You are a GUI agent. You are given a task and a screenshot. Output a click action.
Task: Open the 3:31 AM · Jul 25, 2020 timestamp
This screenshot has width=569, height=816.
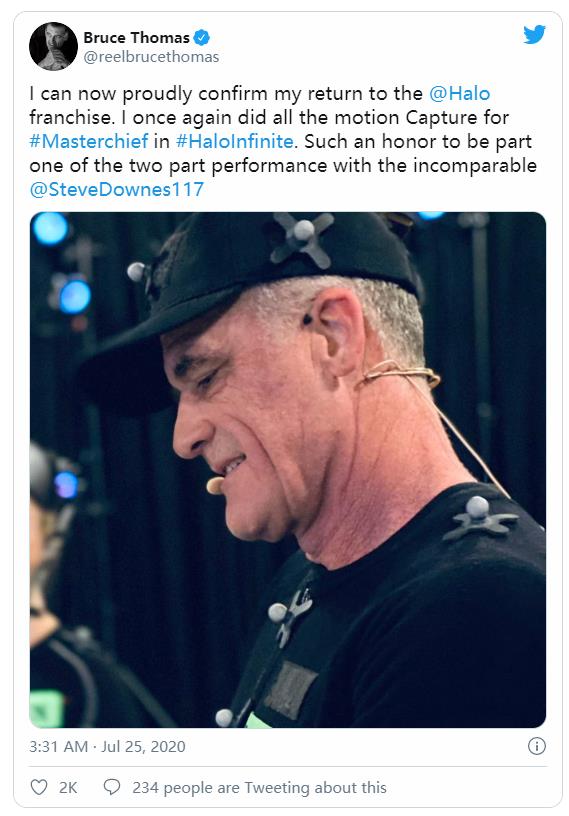(107, 746)
